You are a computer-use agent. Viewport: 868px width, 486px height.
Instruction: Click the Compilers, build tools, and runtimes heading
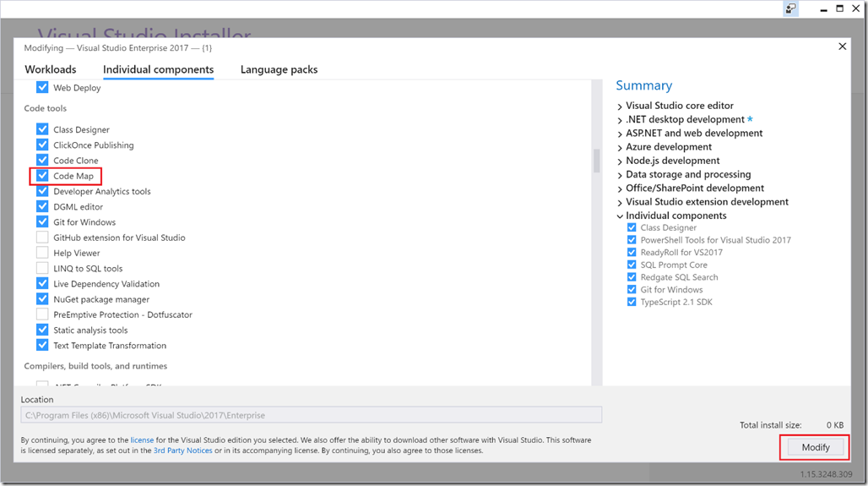click(x=95, y=366)
